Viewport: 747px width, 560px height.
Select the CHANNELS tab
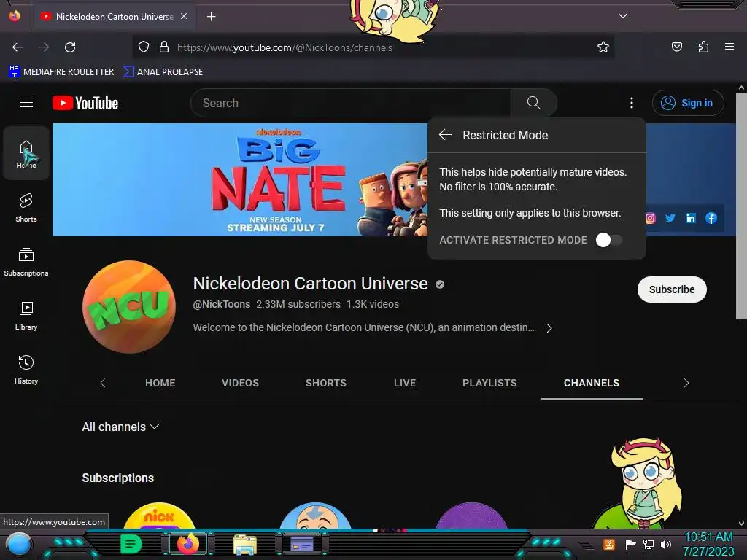point(592,383)
